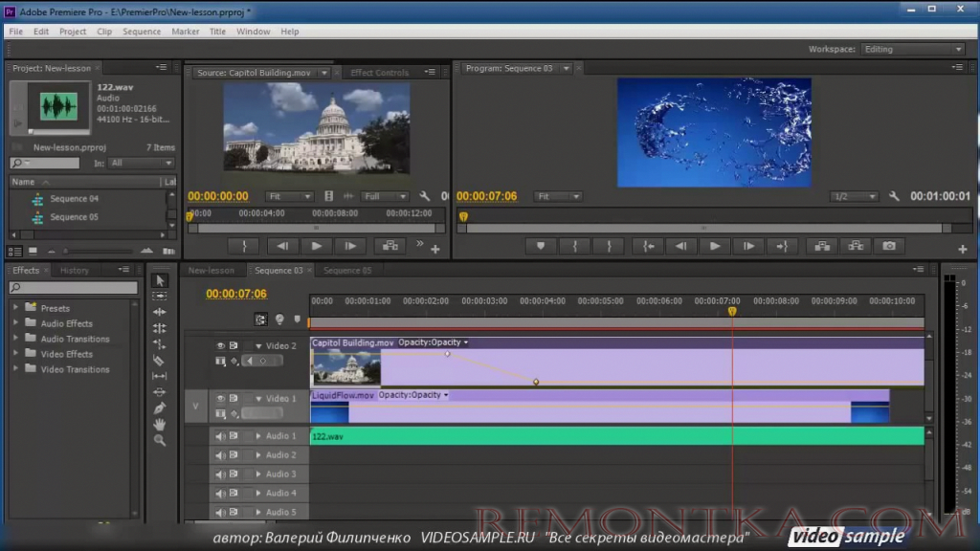Go to Out point in Program monitor
This screenshot has width=980, height=551.
(x=782, y=246)
